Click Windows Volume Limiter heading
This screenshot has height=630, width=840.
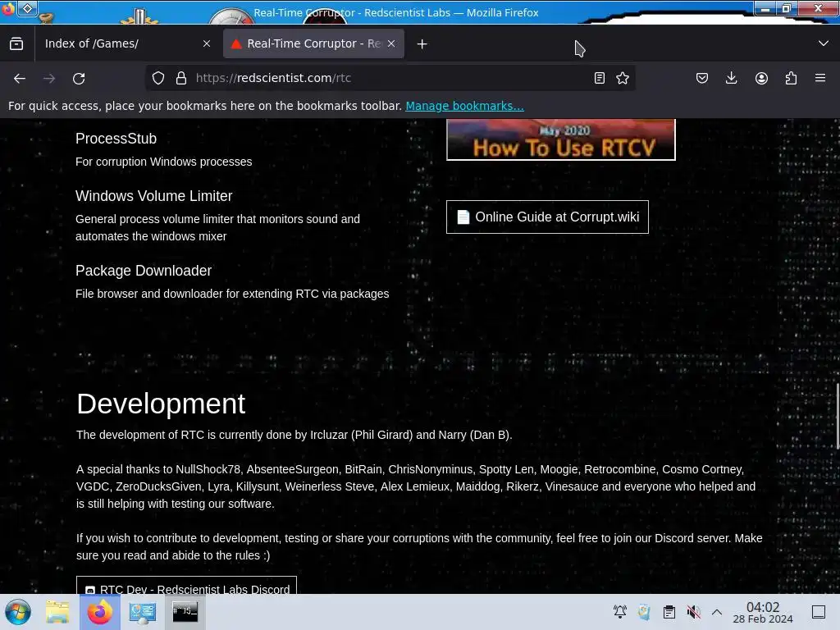[153, 196]
